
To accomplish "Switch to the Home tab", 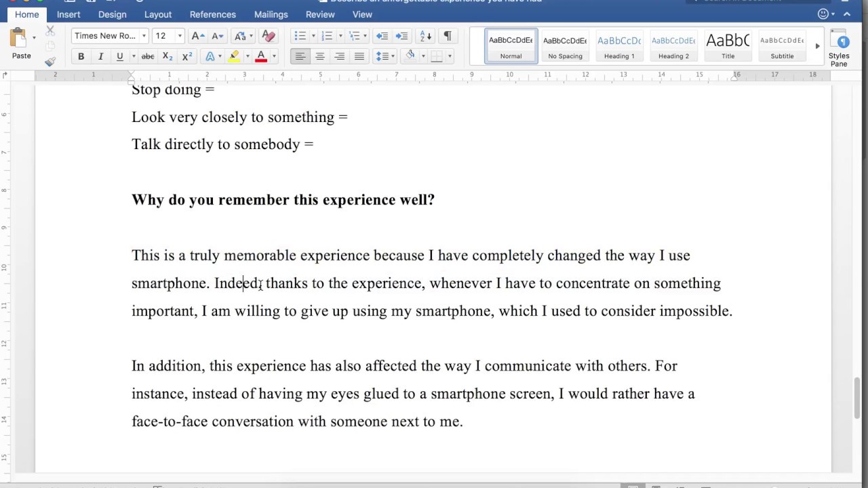I will tap(27, 14).
